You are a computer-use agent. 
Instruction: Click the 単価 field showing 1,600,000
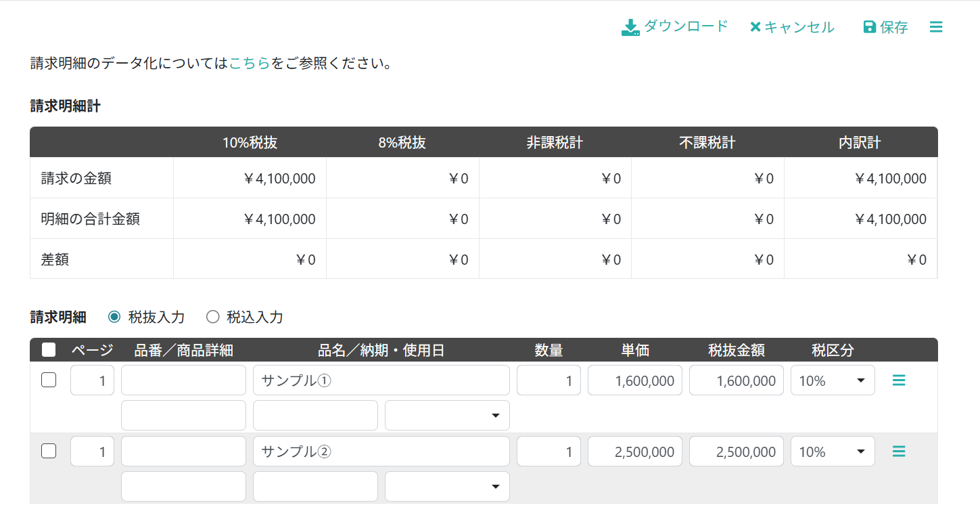[x=635, y=380]
